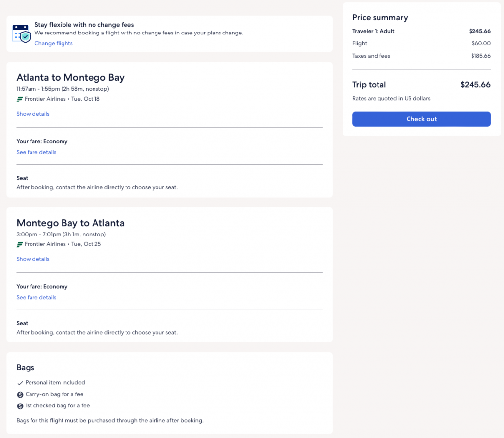Click the calendar shield icon in the no-change-fees banner

click(x=22, y=34)
